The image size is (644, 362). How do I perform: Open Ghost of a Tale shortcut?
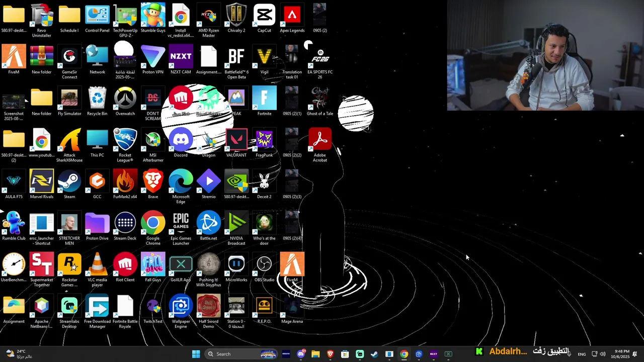[x=320, y=101]
